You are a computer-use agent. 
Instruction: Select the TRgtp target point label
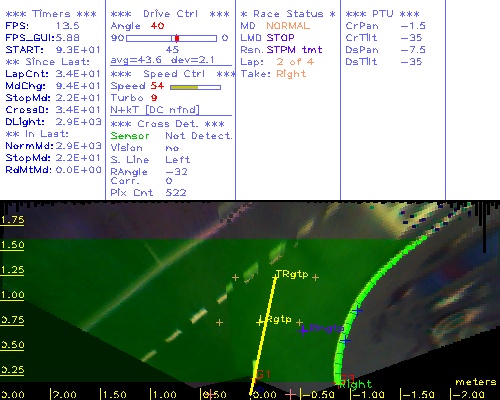tap(292, 274)
